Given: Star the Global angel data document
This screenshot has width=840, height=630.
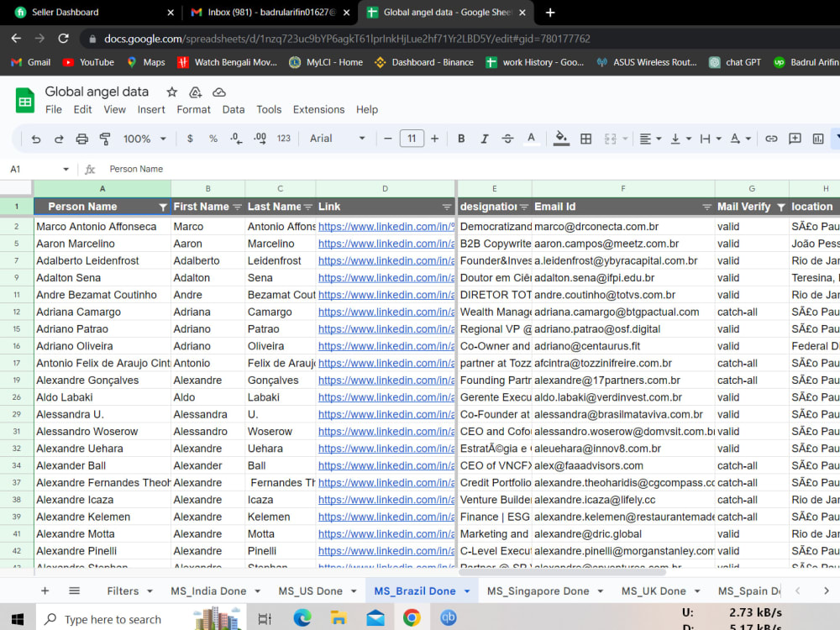Looking at the screenshot, I should pyautogui.click(x=172, y=92).
